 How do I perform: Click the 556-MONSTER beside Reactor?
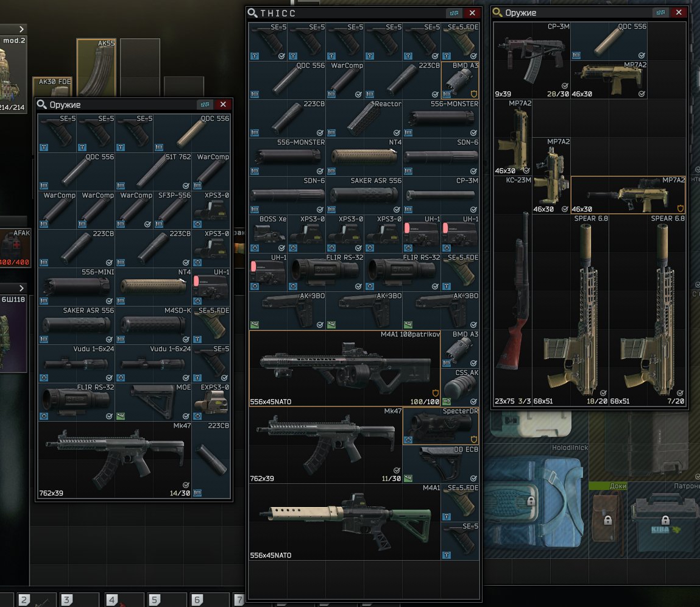coord(441,119)
